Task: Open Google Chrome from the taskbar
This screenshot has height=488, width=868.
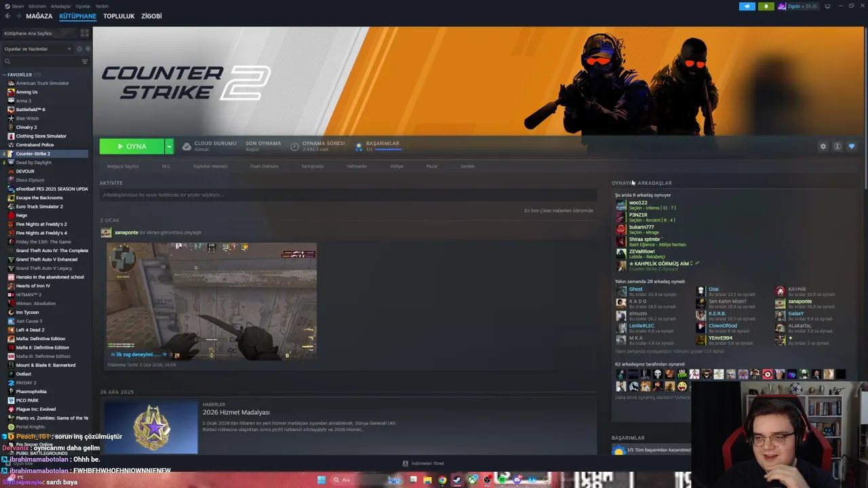Action: point(442,480)
